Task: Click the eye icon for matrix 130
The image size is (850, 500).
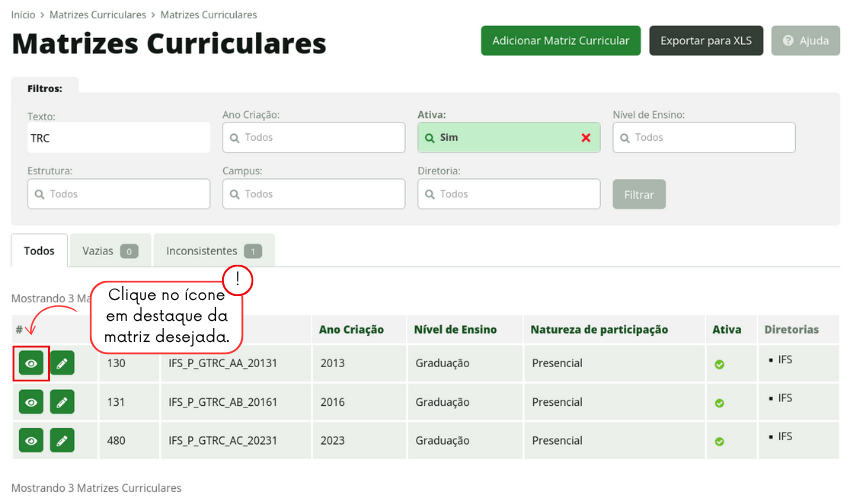Action: pos(31,363)
